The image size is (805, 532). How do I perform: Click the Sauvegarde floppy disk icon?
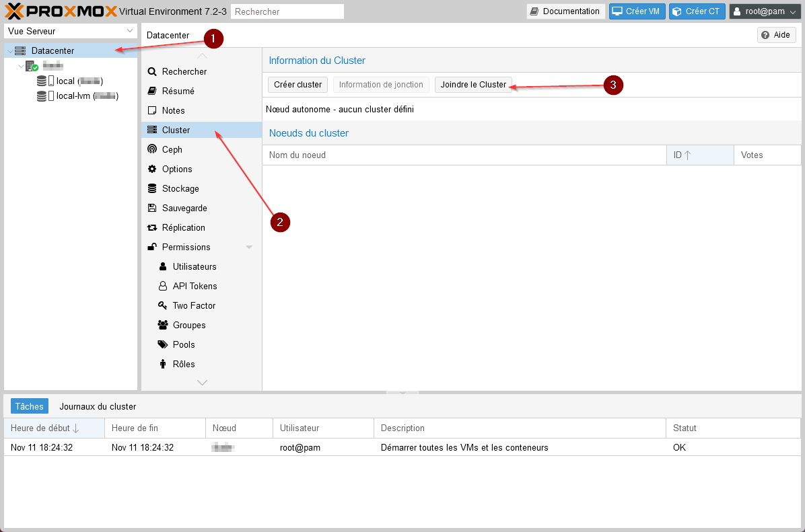click(x=152, y=208)
